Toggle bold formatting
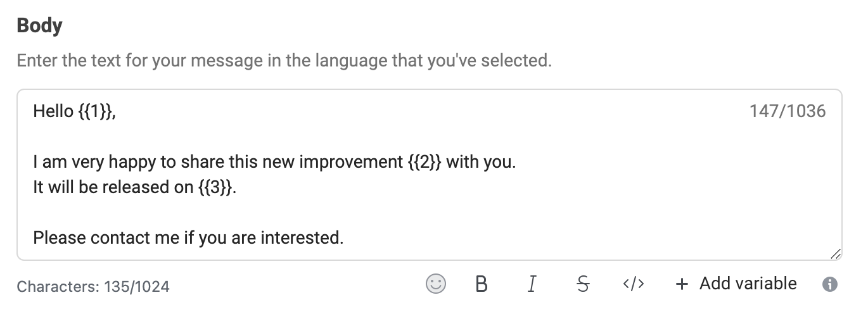Viewport: 868px width, 314px height. 481,284
